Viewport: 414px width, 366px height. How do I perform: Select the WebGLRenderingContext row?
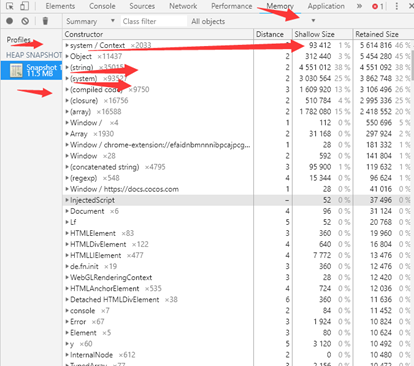[x=237, y=277]
